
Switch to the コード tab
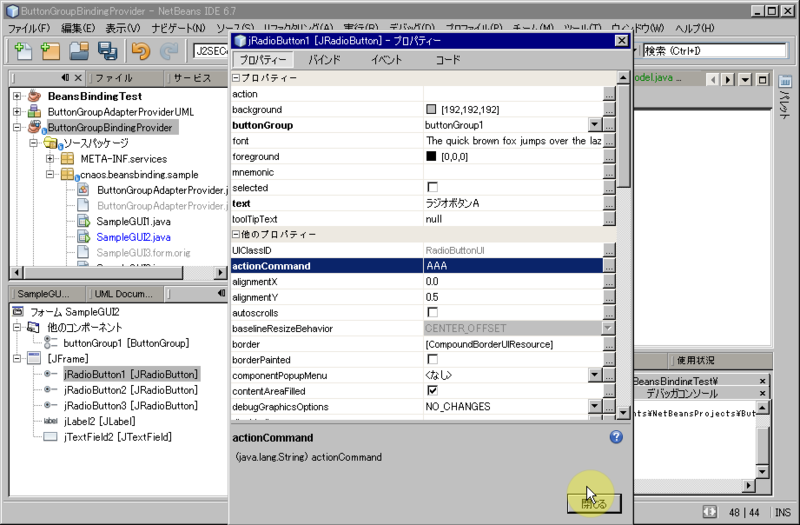click(448, 60)
